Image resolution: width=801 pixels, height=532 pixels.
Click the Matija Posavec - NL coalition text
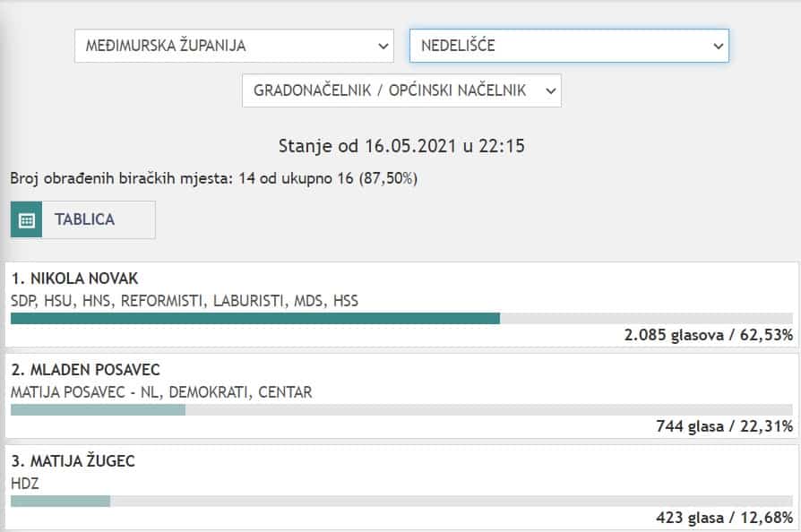[x=161, y=392]
